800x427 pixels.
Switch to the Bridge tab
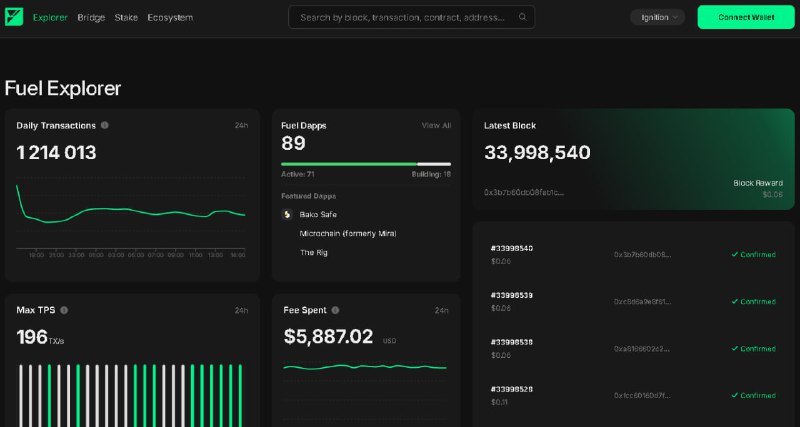(91, 18)
